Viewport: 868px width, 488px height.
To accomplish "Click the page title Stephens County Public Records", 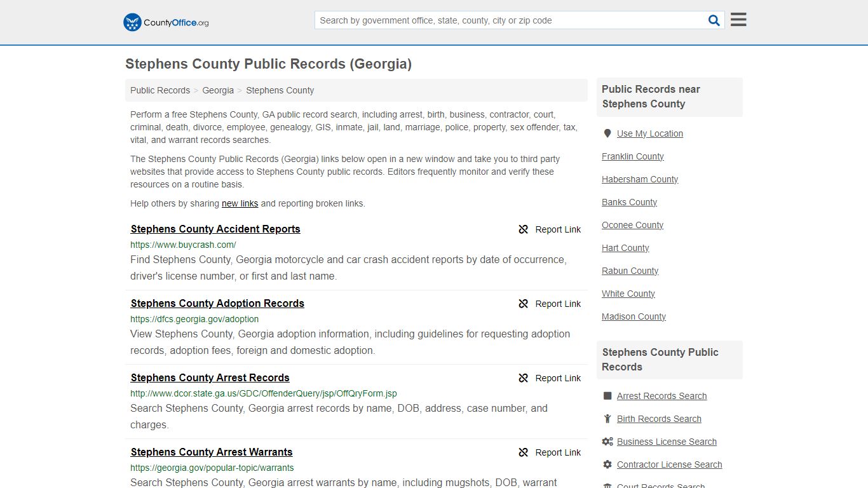I will point(268,64).
